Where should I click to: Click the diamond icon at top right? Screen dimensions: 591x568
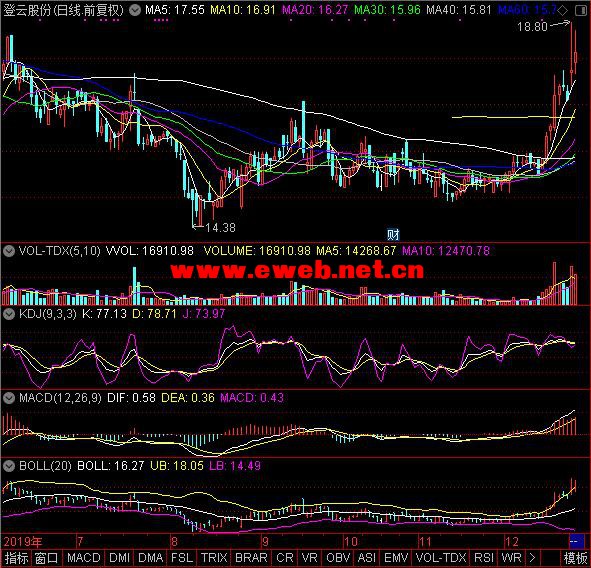563,11
